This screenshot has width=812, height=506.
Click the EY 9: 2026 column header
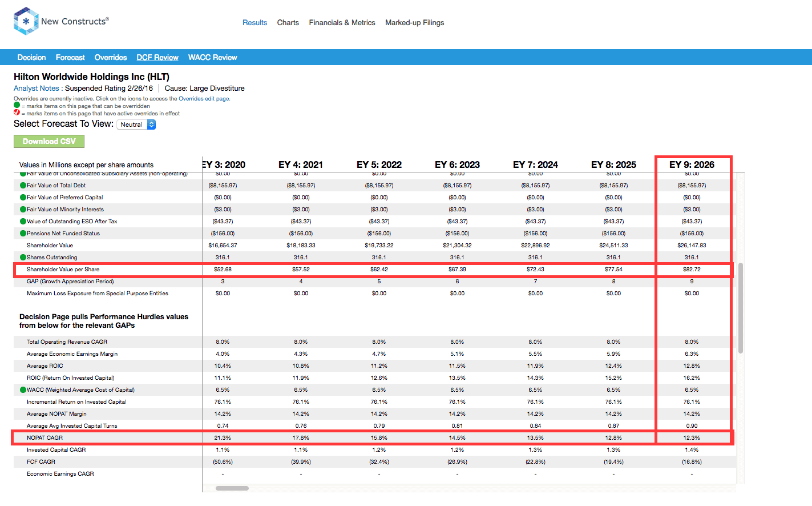[x=692, y=164]
